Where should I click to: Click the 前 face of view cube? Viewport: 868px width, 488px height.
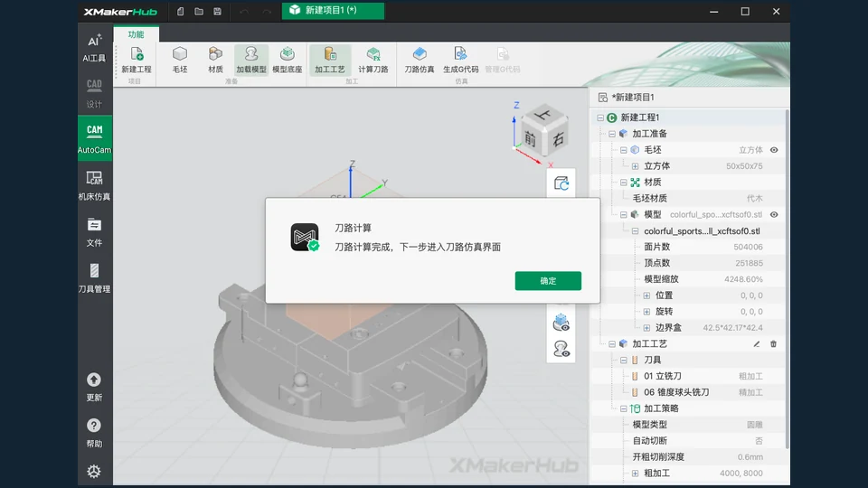(x=531, y=139)
